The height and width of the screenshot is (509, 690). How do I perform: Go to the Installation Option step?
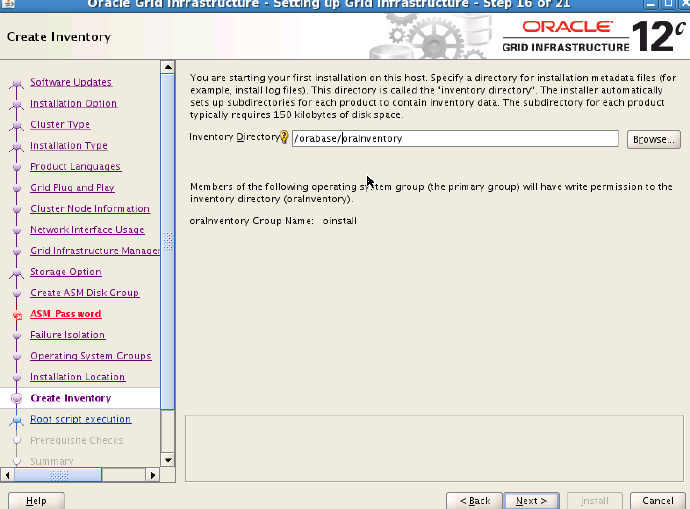73,103
